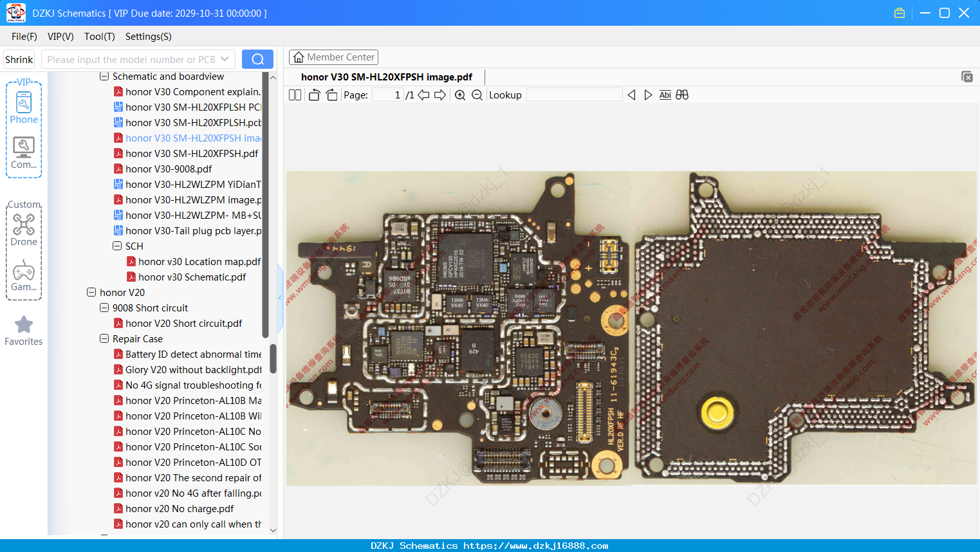Viewport: 980px width, 552px height.
Task: Open honor V30 Component explain PDF
Action: coord(188,92)
